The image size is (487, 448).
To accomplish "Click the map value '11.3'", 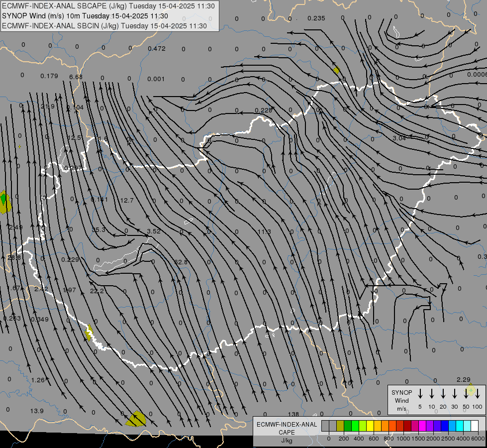I will pyautogui.click(x=264, y=231).
